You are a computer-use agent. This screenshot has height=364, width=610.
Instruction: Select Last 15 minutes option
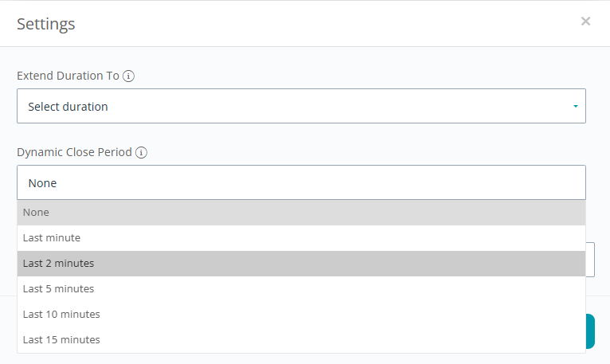(301, 340)
